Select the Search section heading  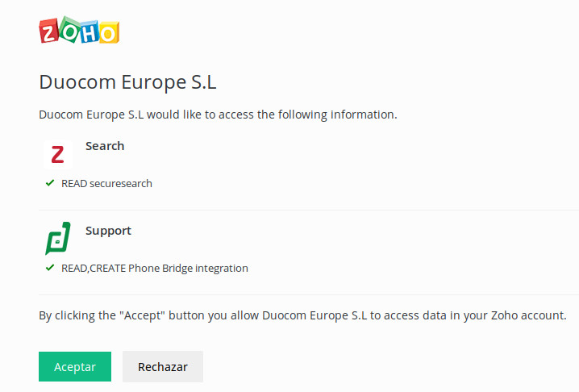coord(105,146)
